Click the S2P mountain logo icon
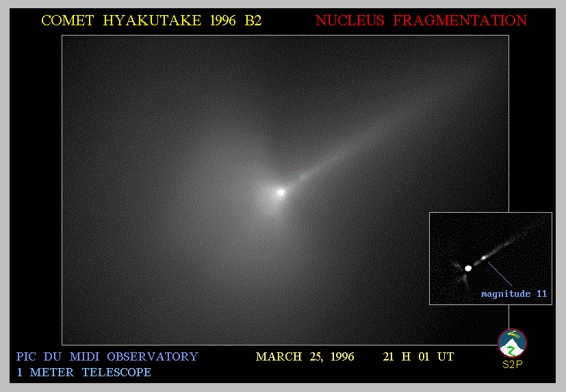 pyautogui.click(x=512, y=343)
